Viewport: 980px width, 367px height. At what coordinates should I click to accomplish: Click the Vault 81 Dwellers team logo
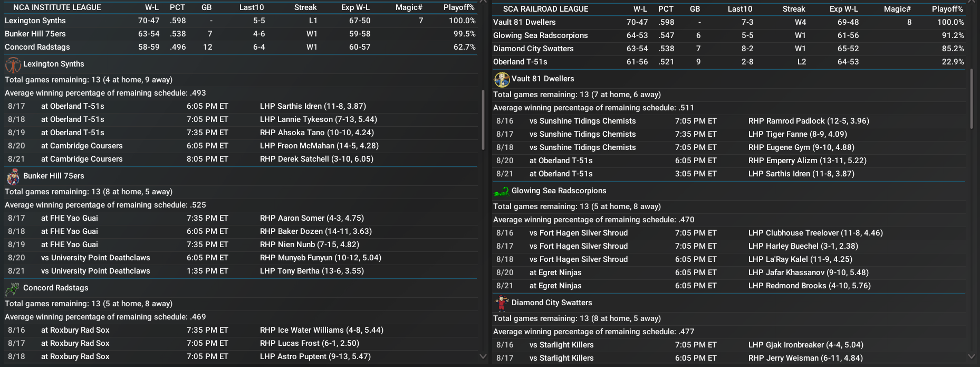(x=501, y=79)
